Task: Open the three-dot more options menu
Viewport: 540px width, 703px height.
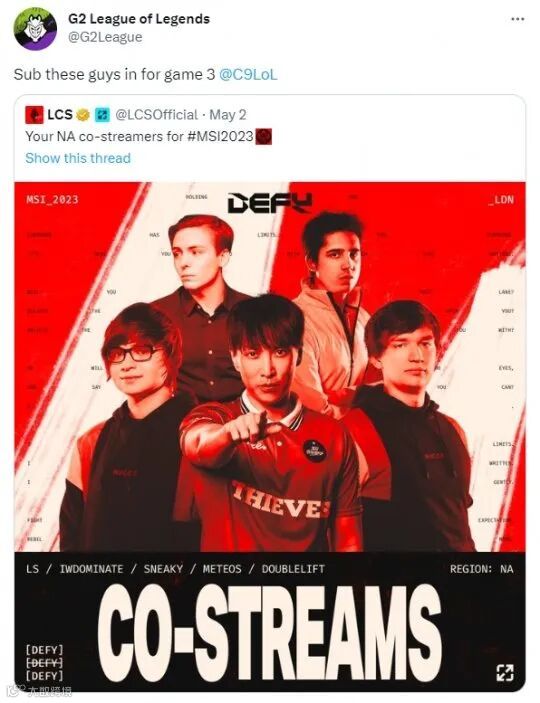Action: click(x=518, y=19)
